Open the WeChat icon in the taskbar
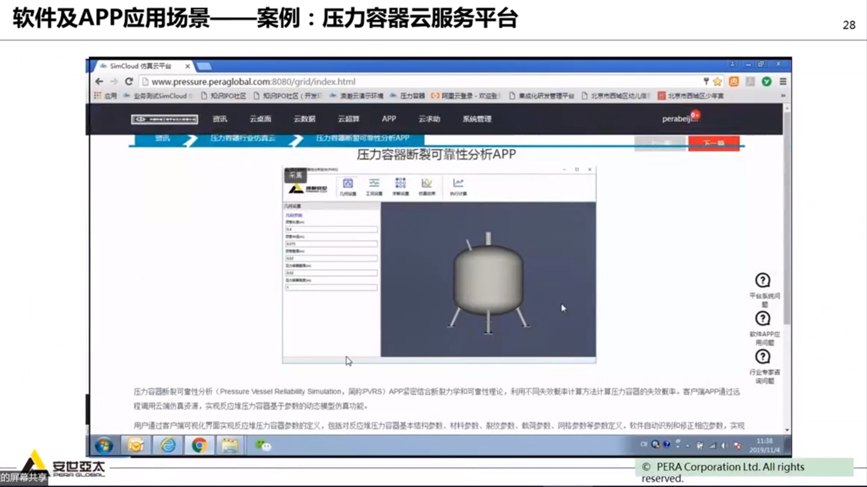Viewport: 867px width, 487px height. pyautogui.click(x=264, y=445)
